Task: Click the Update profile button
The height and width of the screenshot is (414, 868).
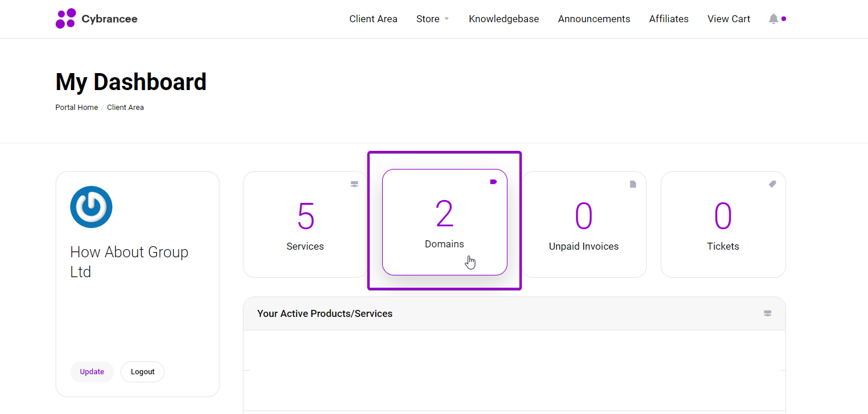Action: click(92, 371)
